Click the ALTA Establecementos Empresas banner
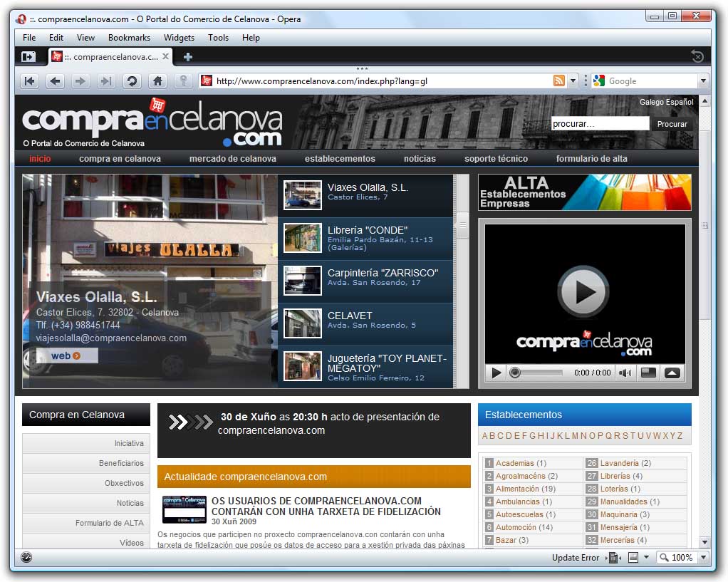728x582 pixels. [x=585, y=192]
